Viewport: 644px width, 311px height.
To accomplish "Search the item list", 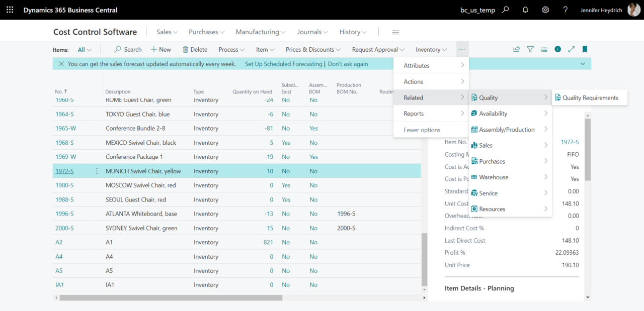I will click(128, 49).
